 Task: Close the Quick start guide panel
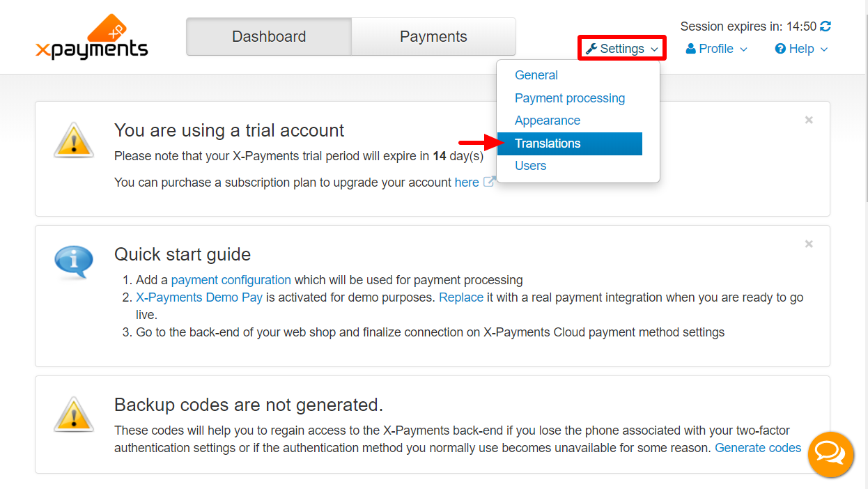coord(809,244)
